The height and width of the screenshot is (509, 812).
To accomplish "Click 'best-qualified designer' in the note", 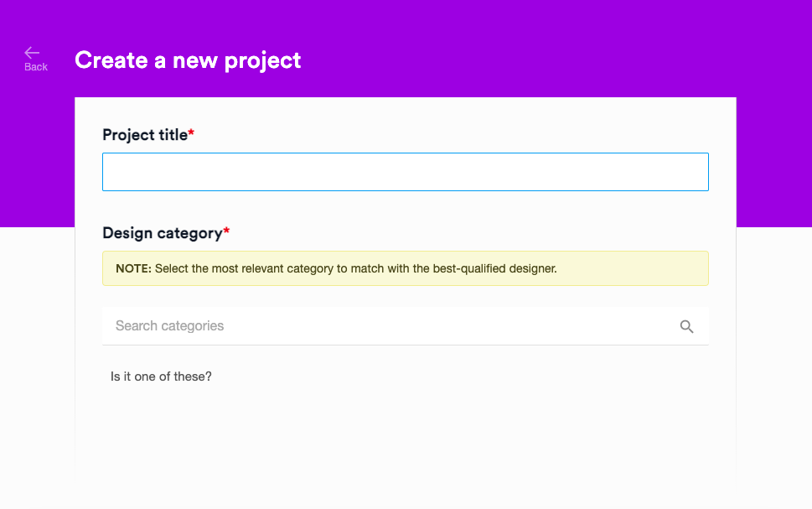I will tap(494, 268).
